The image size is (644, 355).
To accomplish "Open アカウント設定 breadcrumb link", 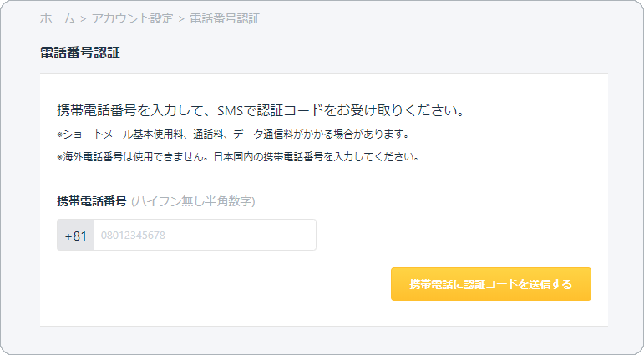I will (132, 18).
